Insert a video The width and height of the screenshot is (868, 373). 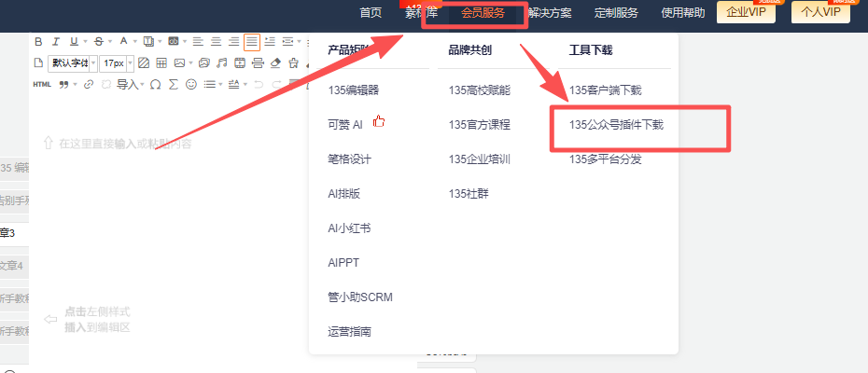(x=240, y=63)
